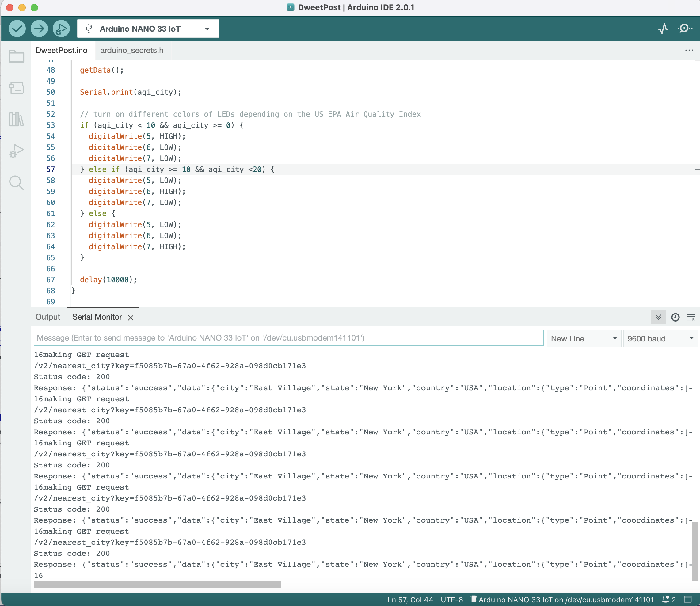700x606 pixels.
Task: Click the Ln 57, Col 44 status entry
Action: (x=410, y=600)
